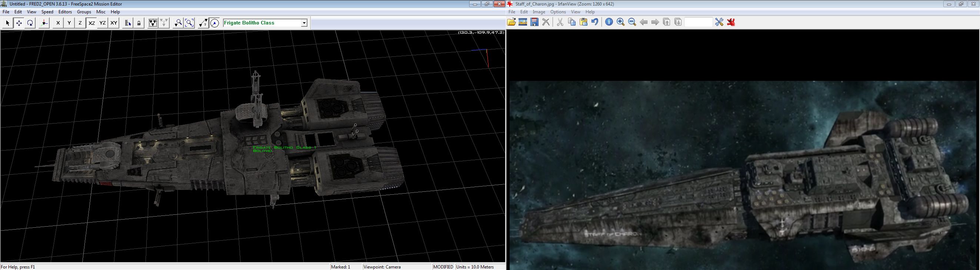Open the Misc menu
Image resolution: width=980 pixels, height=270 pixels.
(x=101, y=12)
